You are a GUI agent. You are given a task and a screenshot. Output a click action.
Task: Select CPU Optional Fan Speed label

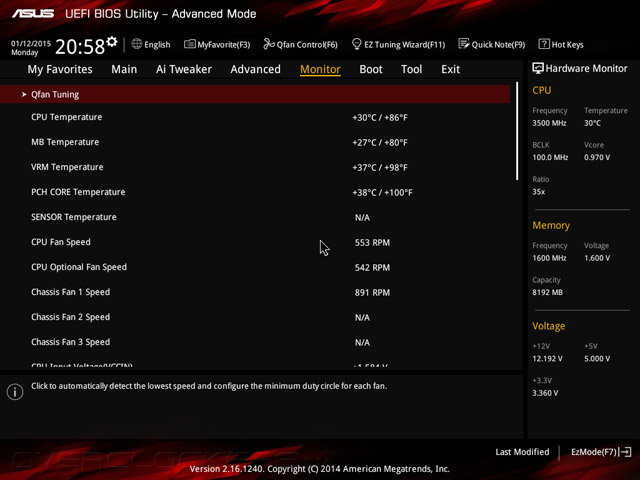tap(79, 267)
